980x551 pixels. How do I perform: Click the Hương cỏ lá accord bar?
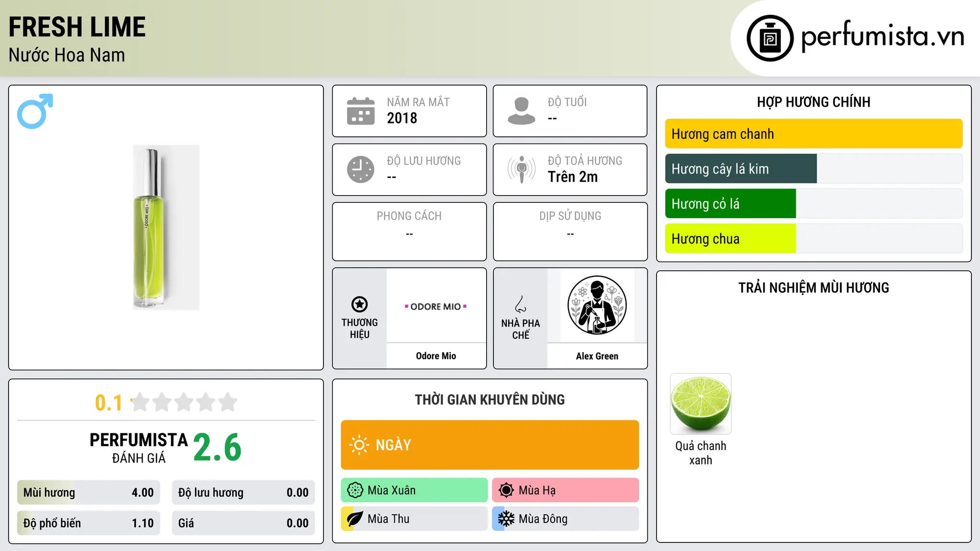pos(814,204)
